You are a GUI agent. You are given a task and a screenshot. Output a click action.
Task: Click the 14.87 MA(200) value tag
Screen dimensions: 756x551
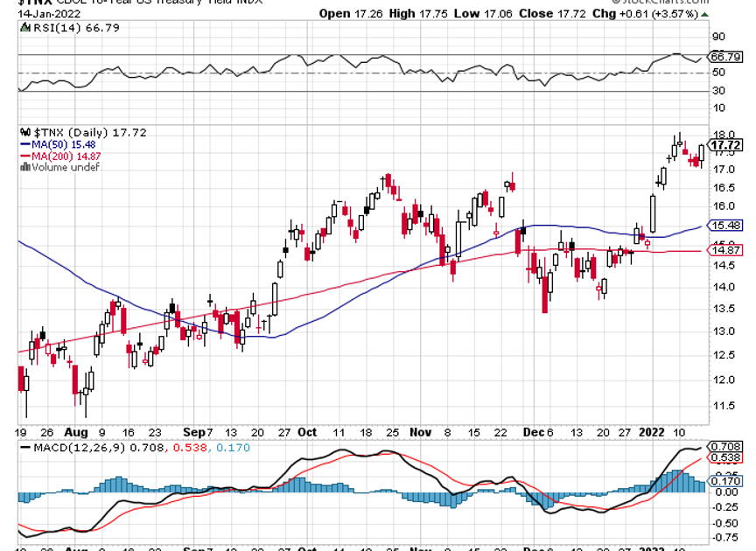[725, 250]
